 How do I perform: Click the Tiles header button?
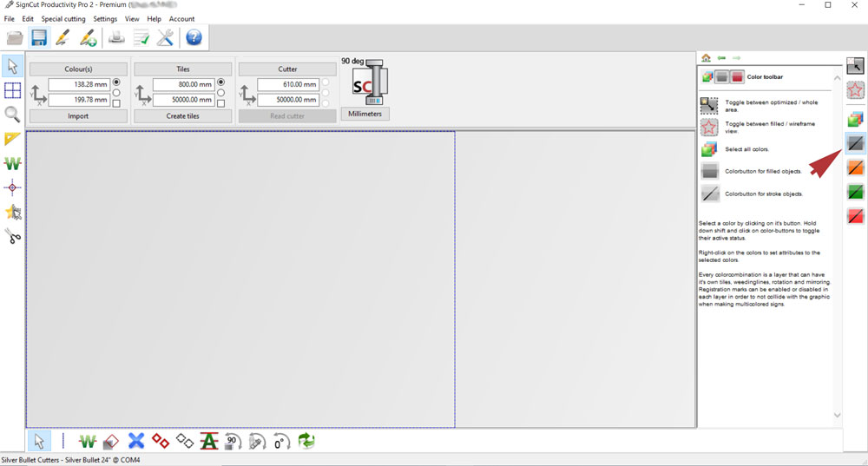point(182,69)
